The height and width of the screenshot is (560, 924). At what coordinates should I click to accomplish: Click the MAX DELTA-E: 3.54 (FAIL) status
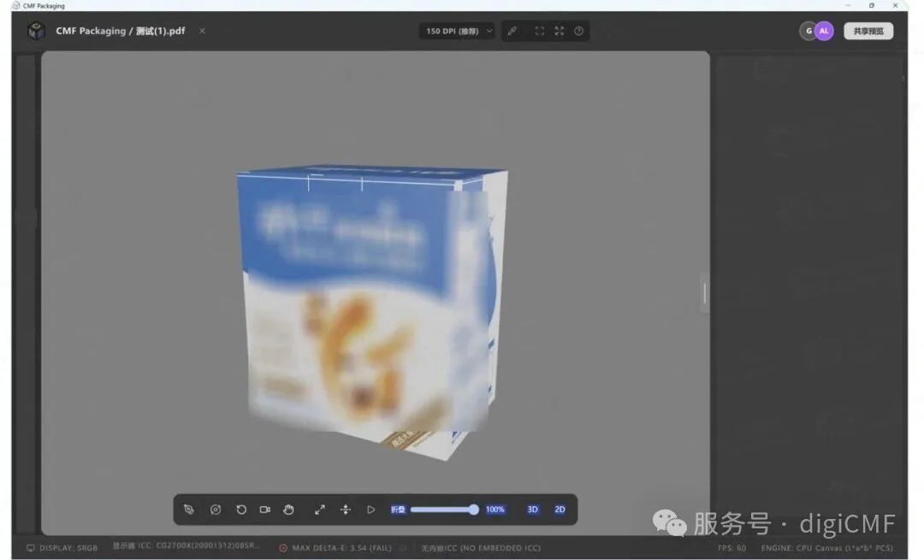(x=341, y=548)
